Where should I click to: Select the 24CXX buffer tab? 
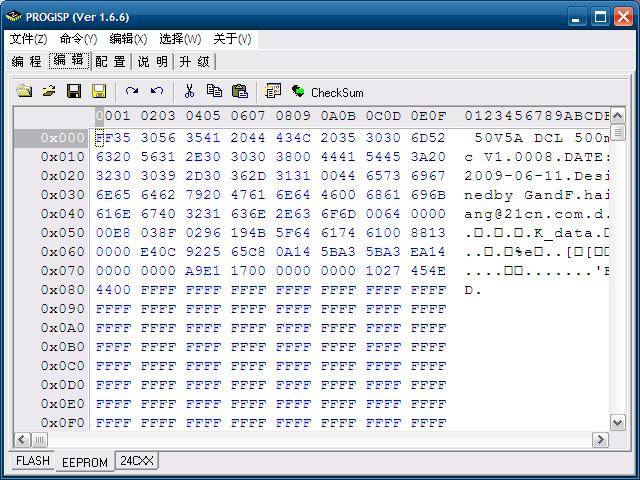[136, 461]
